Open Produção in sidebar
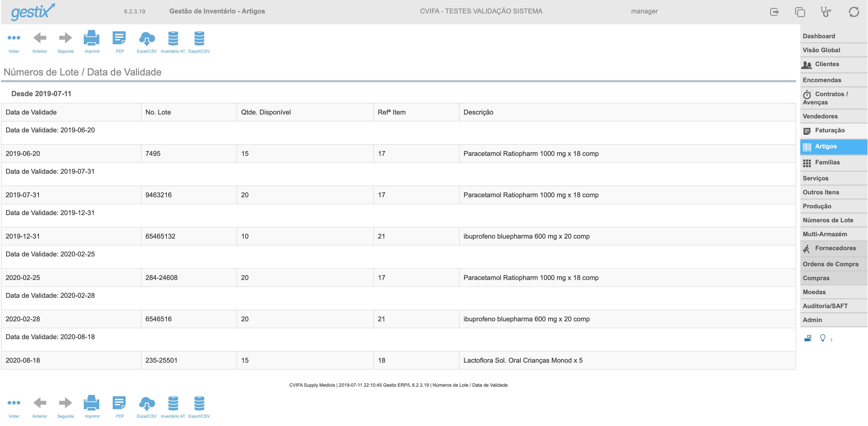 [x=834, y=206]
